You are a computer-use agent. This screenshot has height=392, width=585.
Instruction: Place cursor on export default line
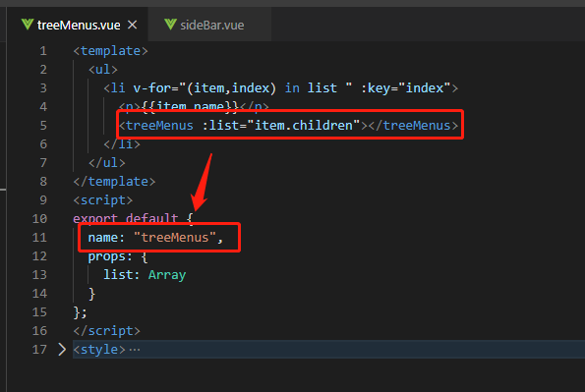click(x=133, y=218)
